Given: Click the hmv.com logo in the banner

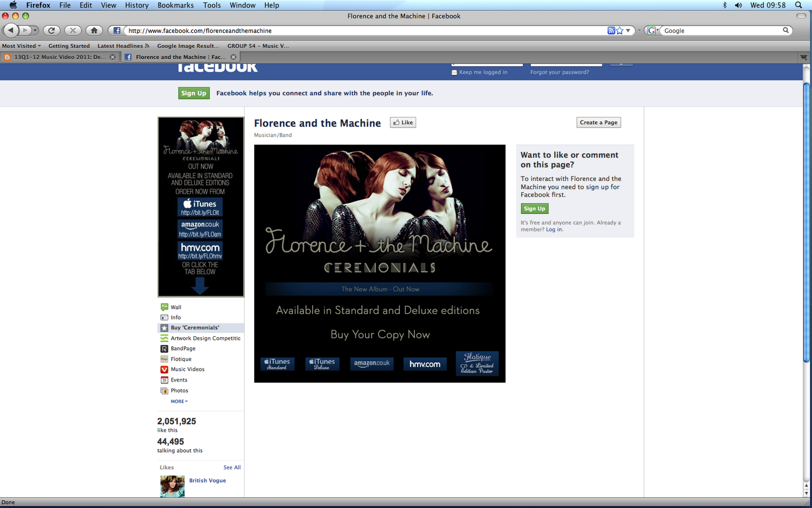Looking at the screenshot, I should pos(425,364).
